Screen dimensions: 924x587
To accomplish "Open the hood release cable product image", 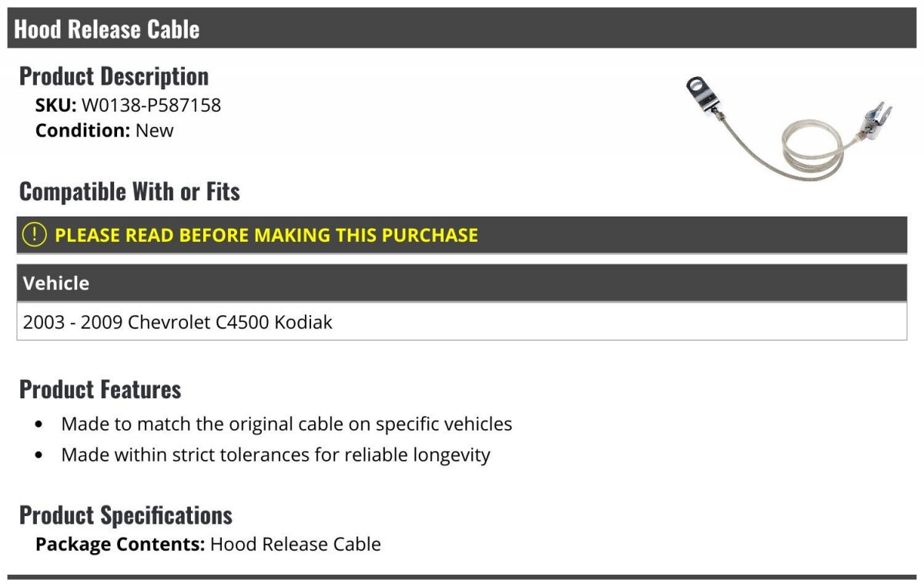I will pos(789,127).
